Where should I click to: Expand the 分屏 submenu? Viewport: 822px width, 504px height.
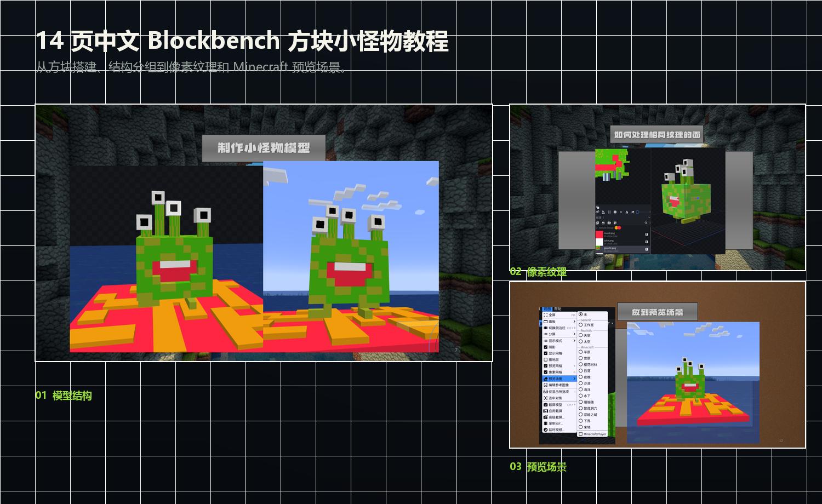(x=560, y=334)
